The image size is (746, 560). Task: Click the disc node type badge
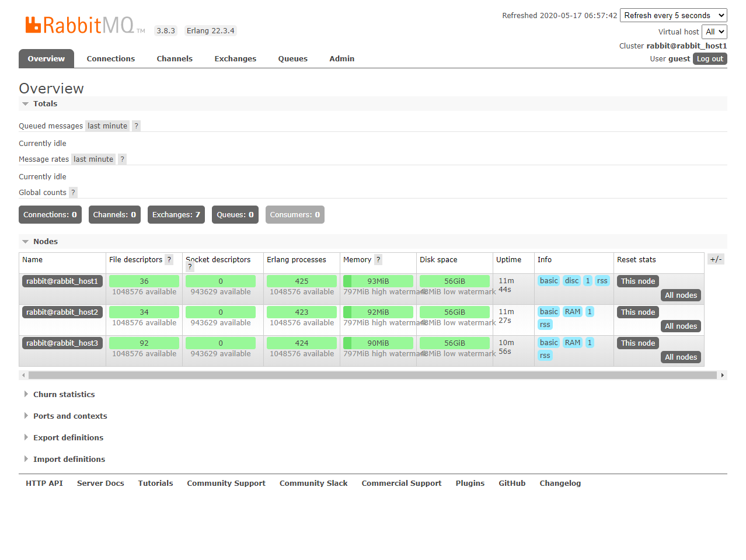(x=571, y=280)
